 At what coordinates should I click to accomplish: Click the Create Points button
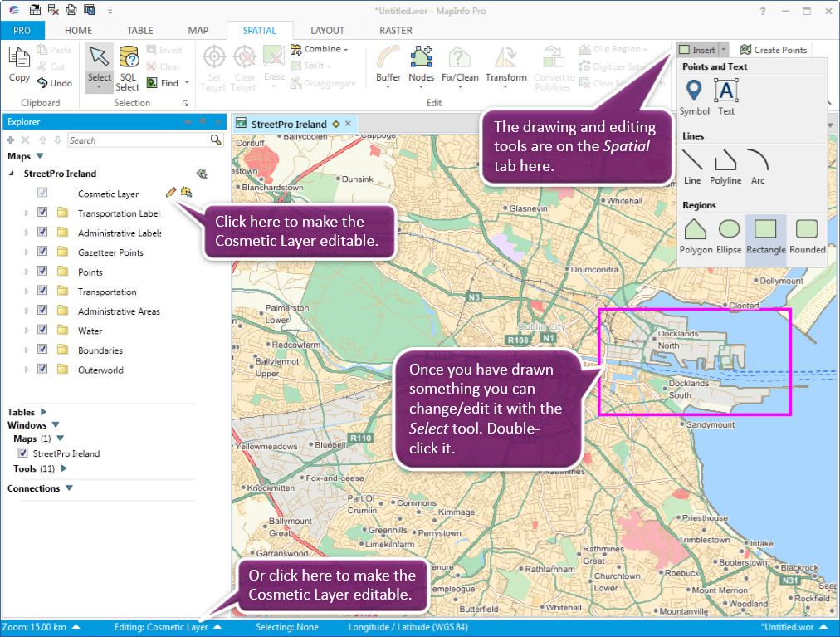(x=773, y=50)
